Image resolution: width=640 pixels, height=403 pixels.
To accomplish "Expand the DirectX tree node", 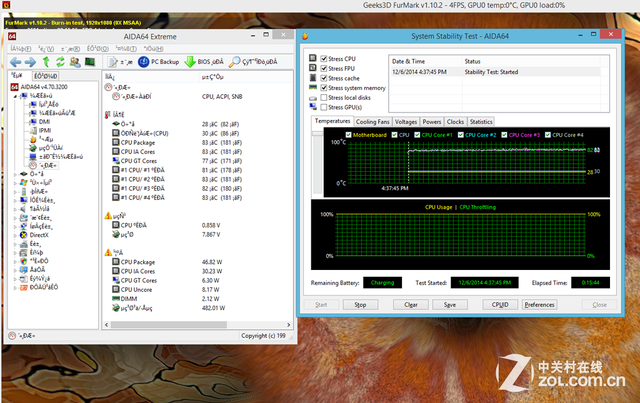I will pyautogui.click(x=16, y=235).
